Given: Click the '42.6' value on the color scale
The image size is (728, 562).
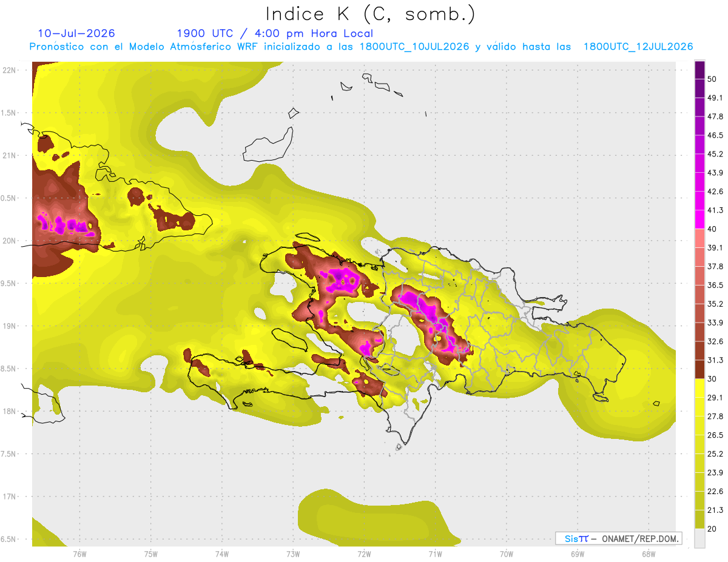Looking at the screenshot, I should 715,192.
